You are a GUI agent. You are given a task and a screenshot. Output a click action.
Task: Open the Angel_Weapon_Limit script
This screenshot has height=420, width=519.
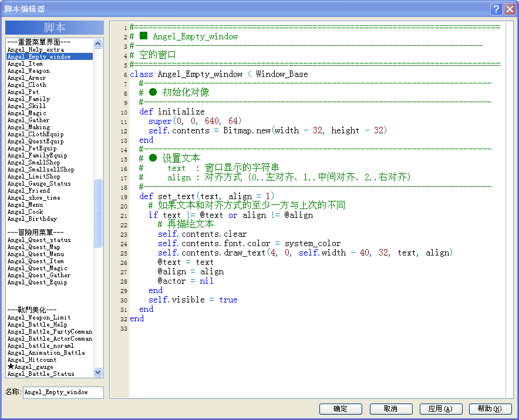(39, 317)
